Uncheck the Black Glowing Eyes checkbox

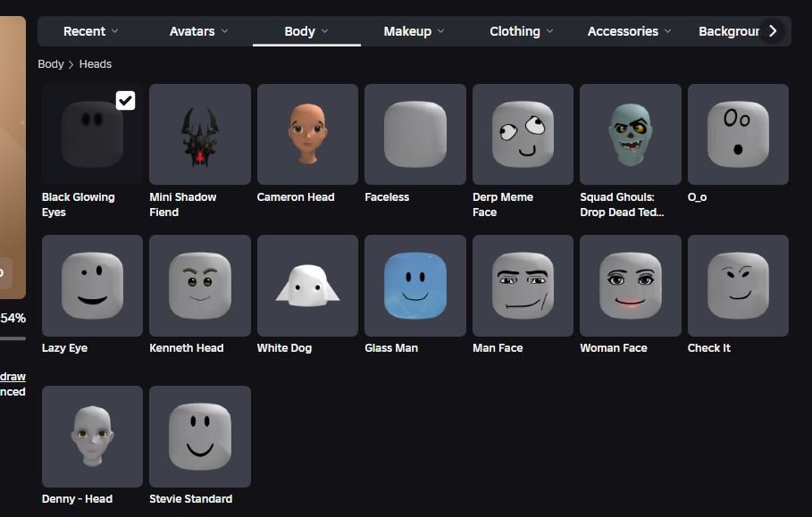coord(125,100)
